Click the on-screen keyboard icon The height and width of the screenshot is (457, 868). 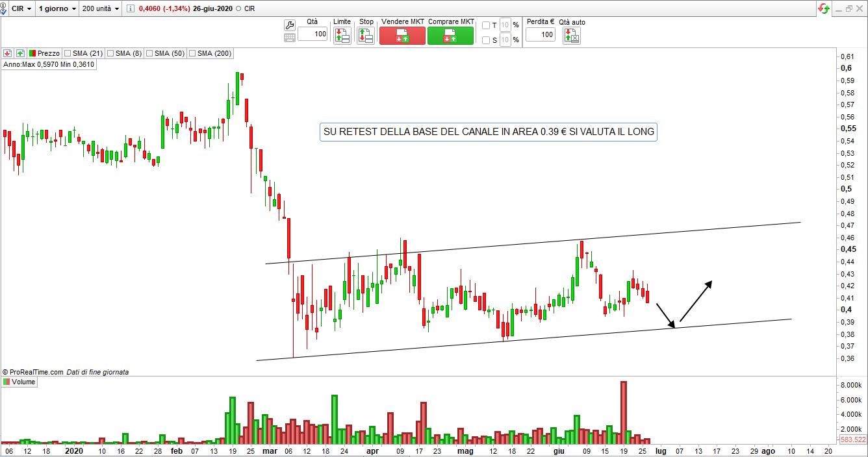[290, 38]
